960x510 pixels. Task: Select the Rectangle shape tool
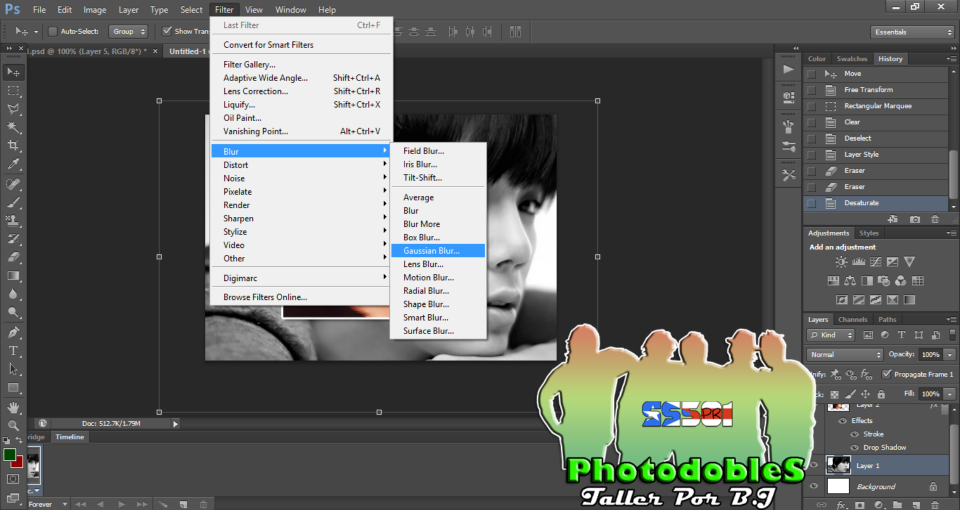click(x=13, y=388)
